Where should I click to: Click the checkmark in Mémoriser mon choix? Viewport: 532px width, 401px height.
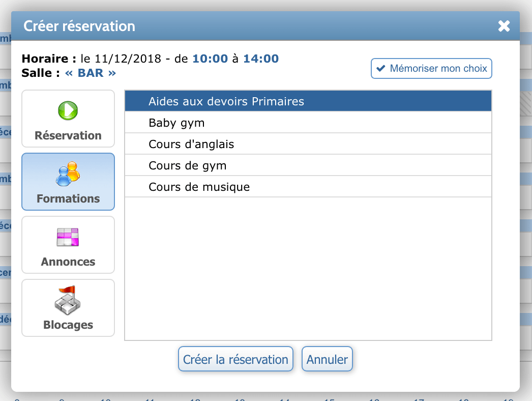(x=381, y=69)
